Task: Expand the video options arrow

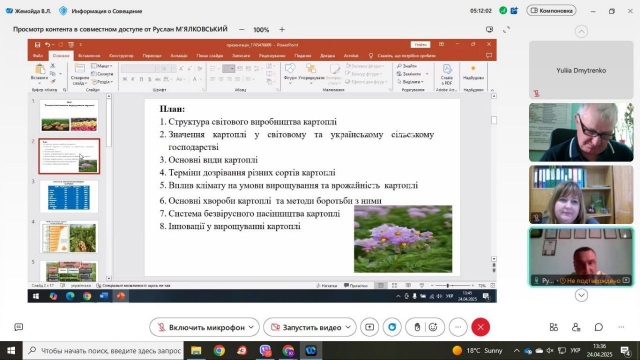Action: 348,327
